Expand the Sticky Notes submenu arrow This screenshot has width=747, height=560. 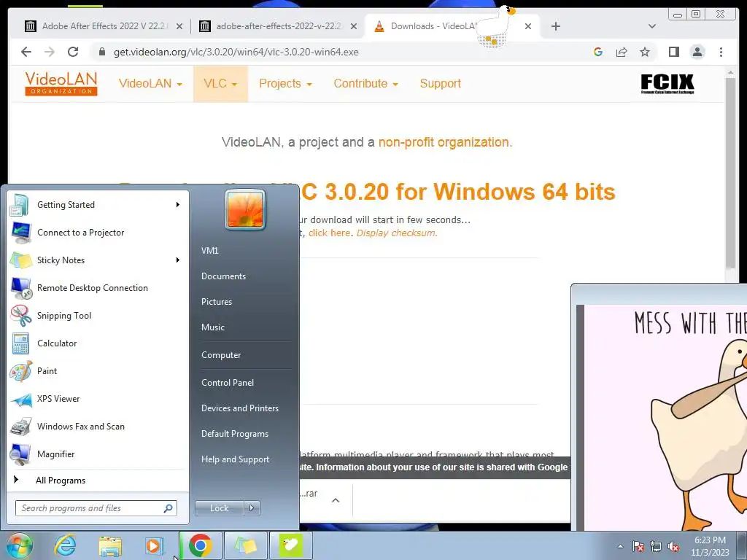point(178,260)
